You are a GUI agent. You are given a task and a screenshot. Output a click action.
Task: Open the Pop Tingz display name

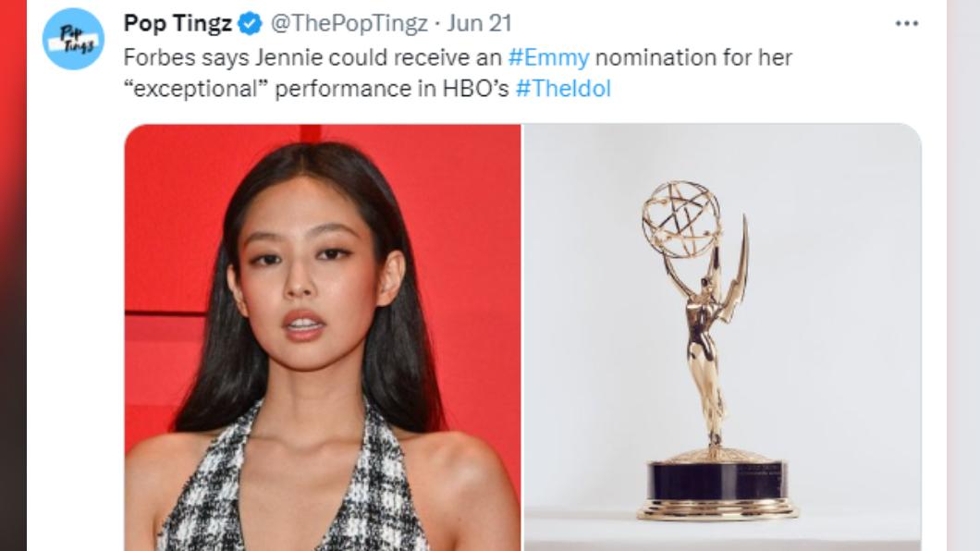[x=178, y=23]
